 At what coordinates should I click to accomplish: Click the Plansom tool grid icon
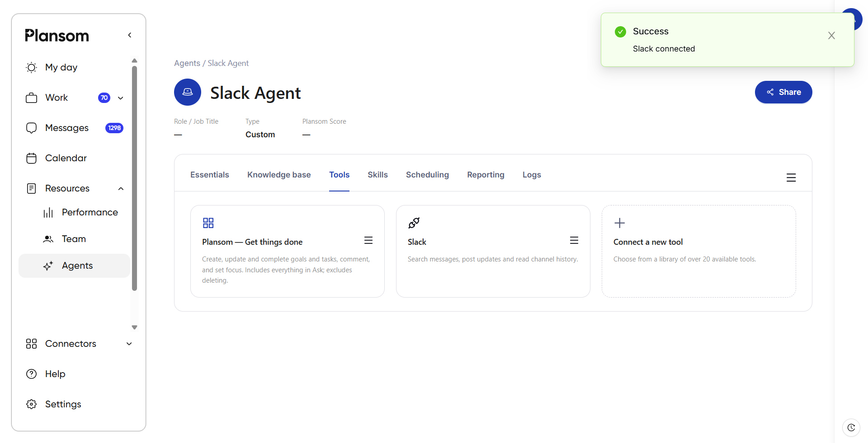[x=208, y=223]
